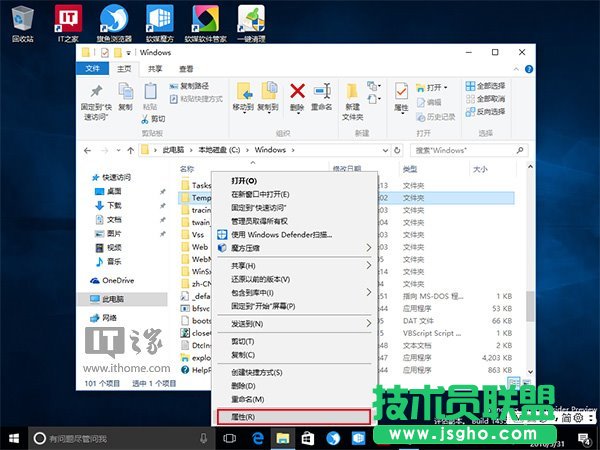Select OneDrive in the navigation pane

[112, 280]
